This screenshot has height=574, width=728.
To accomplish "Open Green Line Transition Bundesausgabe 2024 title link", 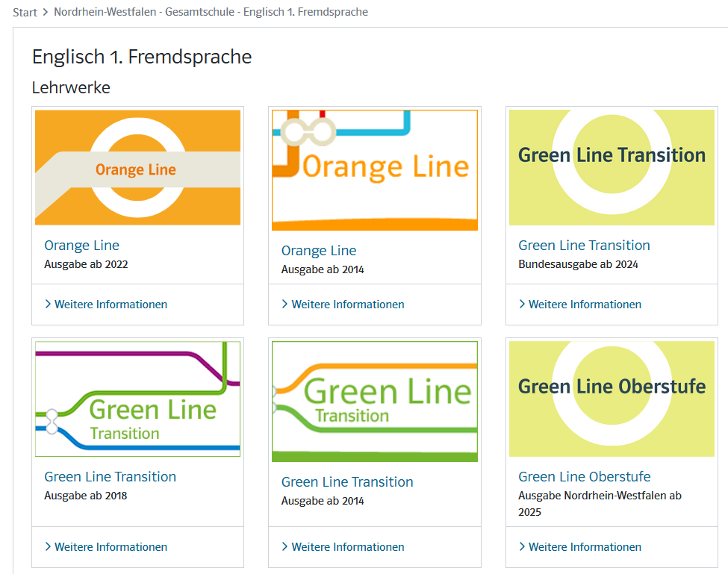I will coord(584,245).
